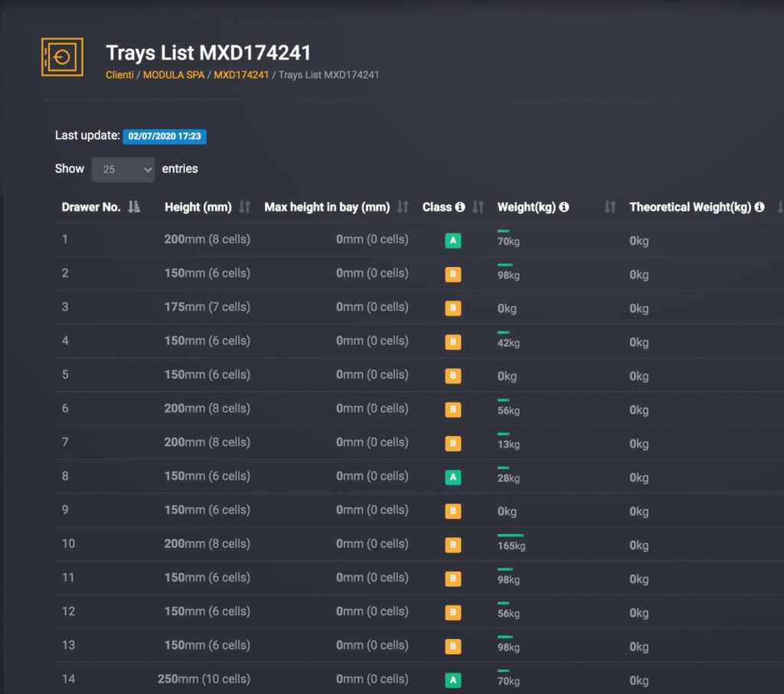Image resolution: width=784 pixels, height=694 pixels.
Task: Click class B badge for drawer 13
Action: 453,646
